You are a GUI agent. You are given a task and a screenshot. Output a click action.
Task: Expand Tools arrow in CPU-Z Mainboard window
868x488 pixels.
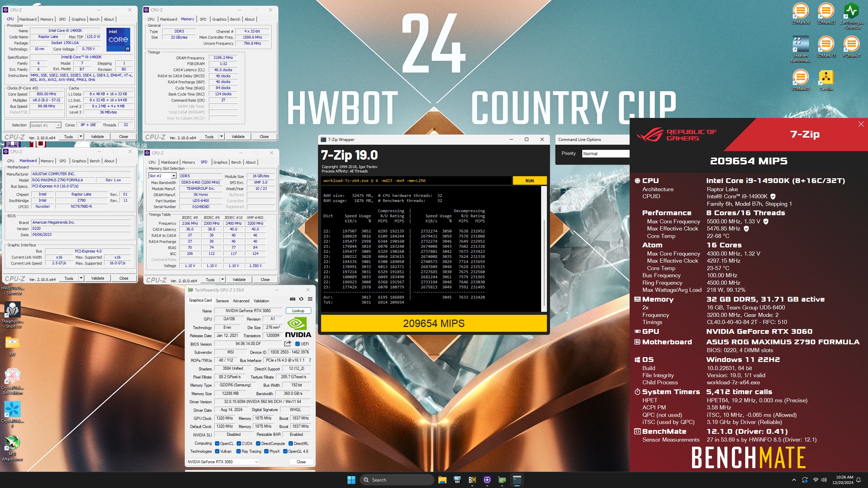[81, 278]
